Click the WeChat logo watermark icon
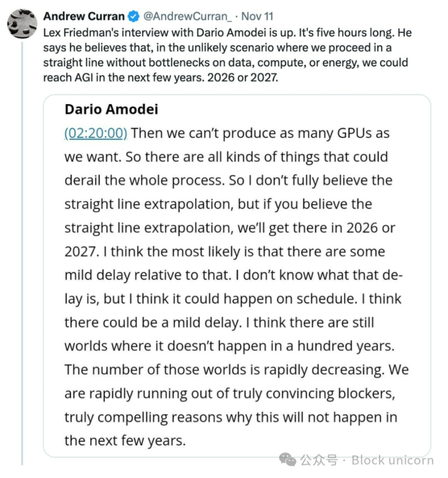448x478 pixels. pyautogui.click(x=289, y=460)
